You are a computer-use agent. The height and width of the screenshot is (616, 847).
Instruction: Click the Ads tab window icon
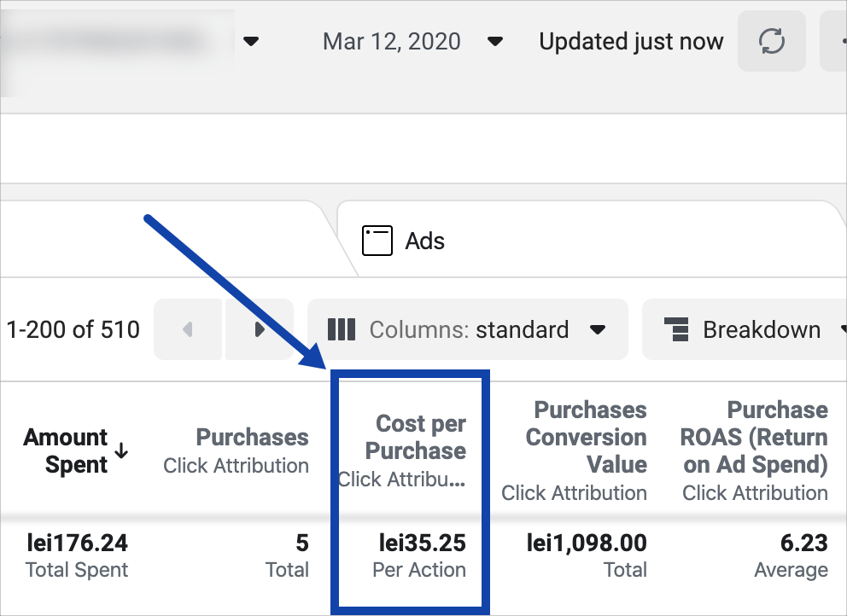pyautogui.click(x=377, y=241)
